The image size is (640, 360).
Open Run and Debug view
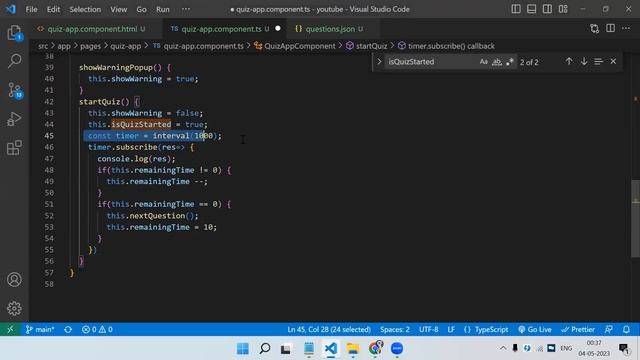14,119
